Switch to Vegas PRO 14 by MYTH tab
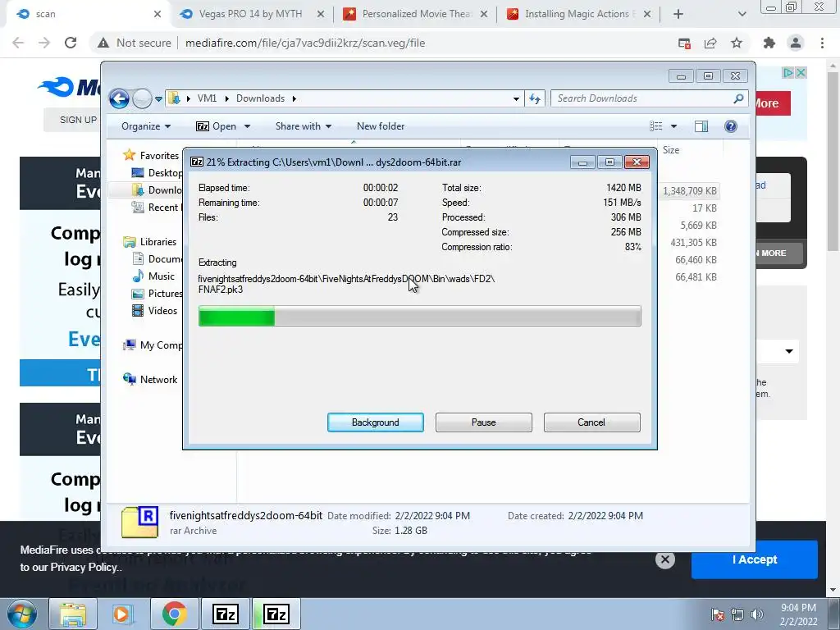Screen dimensions: 840x630 (251, 14)
